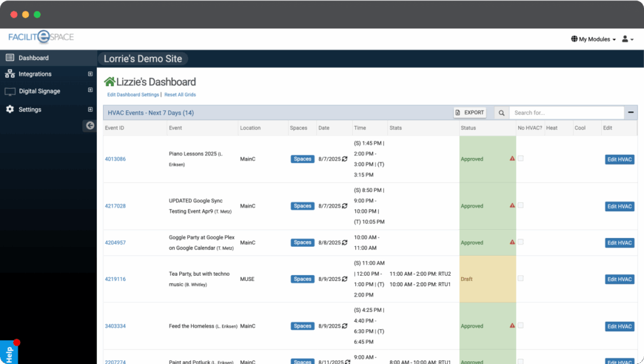The height and width of the screenshot is (364, 644).
Task: Open Dashboard in the sidebar menu
Action: click(33, 58)
